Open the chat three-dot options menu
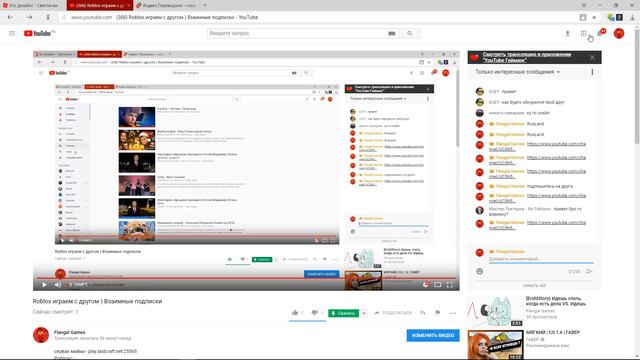 pyautogui.click(x=592, y=72)
